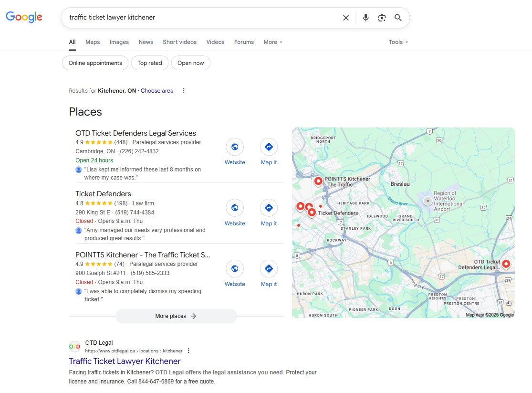Open OTD Ticket Defenders website icon
This screenshot has width=532, height=393.
pyautogui.click(x=235, y=147)
